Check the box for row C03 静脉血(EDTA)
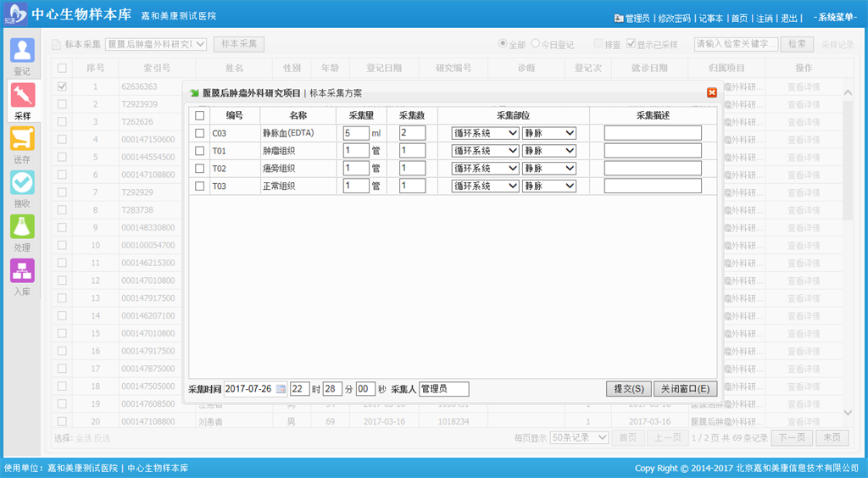Viewport: 868px width, 478px height. (200, 133)
